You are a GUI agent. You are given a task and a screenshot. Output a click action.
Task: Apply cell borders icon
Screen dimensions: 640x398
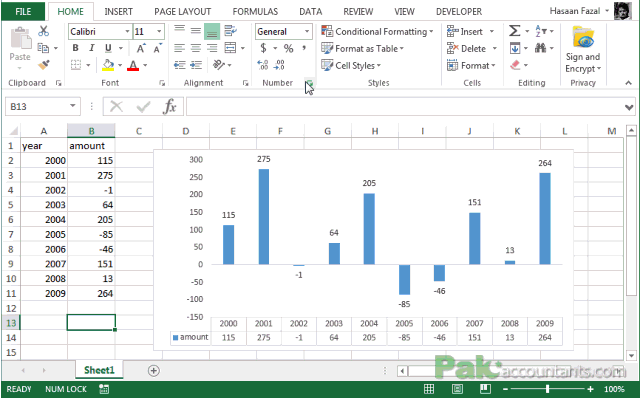pos(76,65)
